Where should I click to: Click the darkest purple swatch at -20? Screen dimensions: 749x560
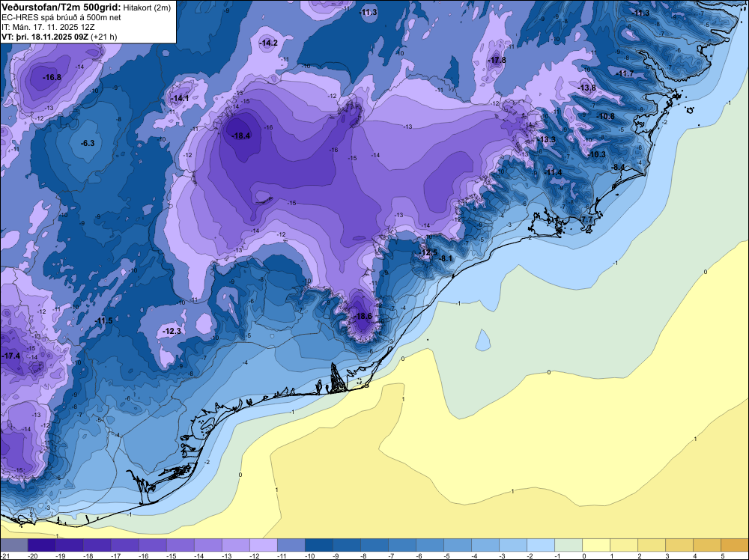click(41, 545)
